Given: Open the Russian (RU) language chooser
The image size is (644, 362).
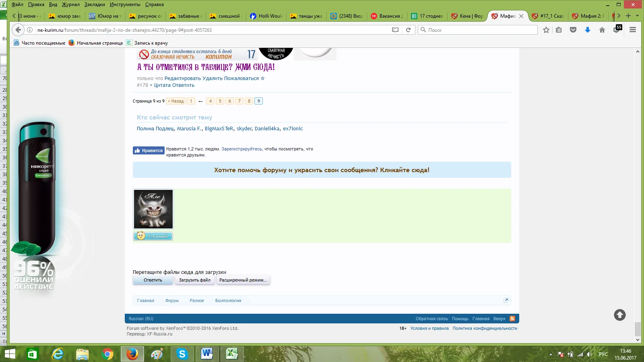Looking at the screenshot, I should click(141, 319).
